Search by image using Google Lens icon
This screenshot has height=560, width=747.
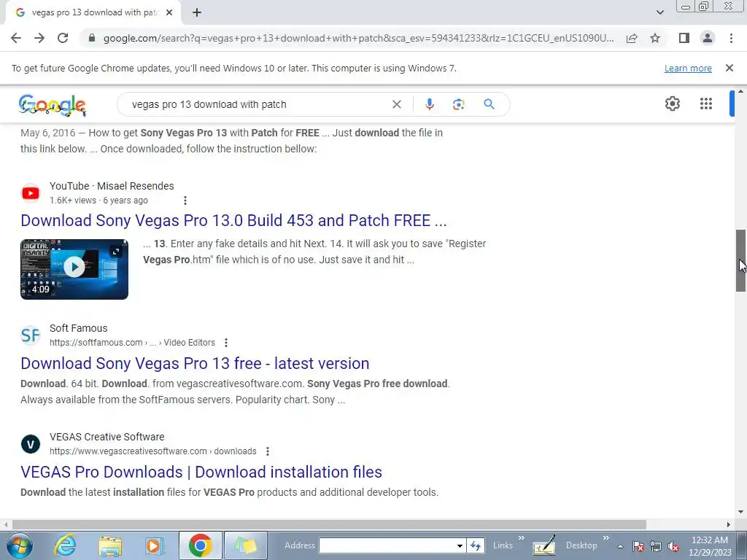458,104
